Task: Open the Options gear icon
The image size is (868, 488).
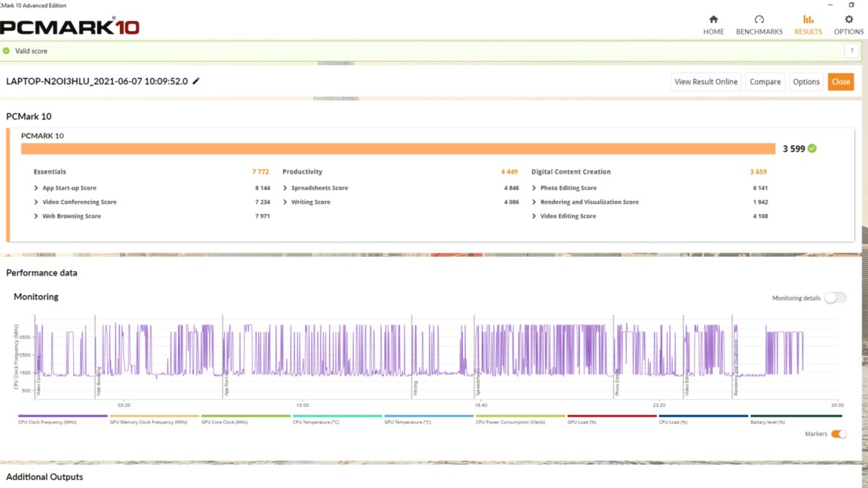Action: point(848,20)
